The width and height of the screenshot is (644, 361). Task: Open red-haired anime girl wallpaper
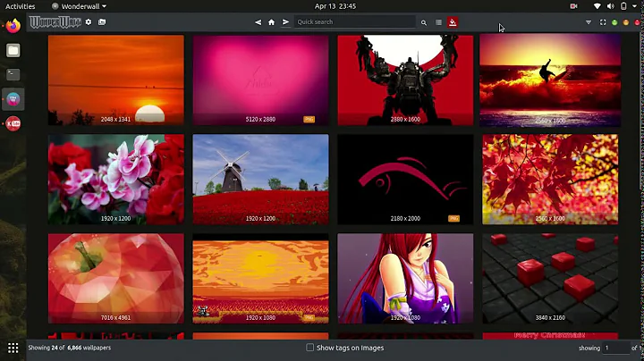(x=405, y=279)
